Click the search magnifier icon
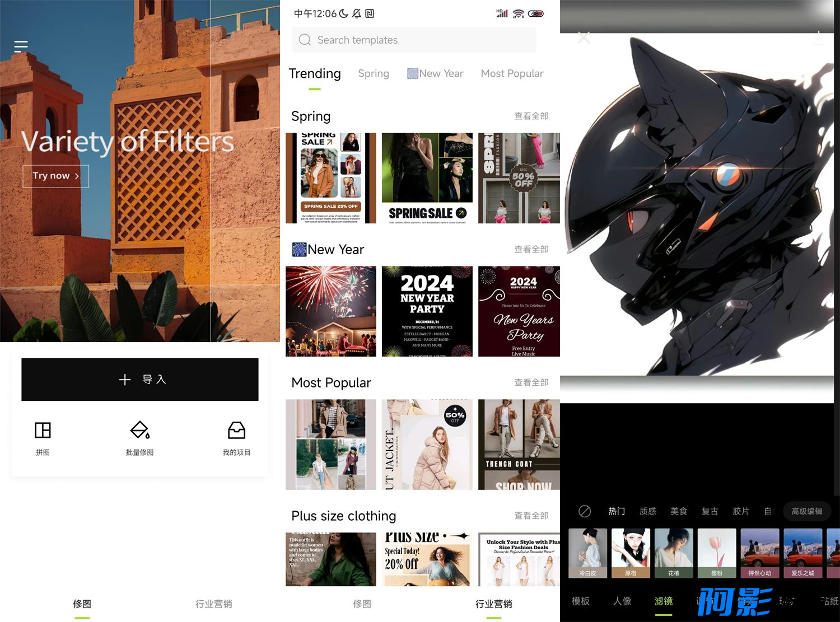The height and width of the screenshot is (622, 840). 305,40
